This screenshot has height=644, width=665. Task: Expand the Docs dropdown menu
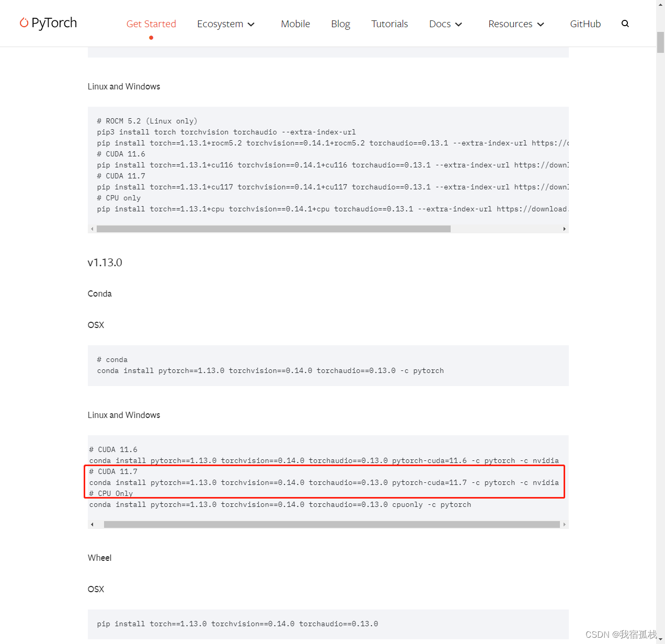[x=445, y=24]
